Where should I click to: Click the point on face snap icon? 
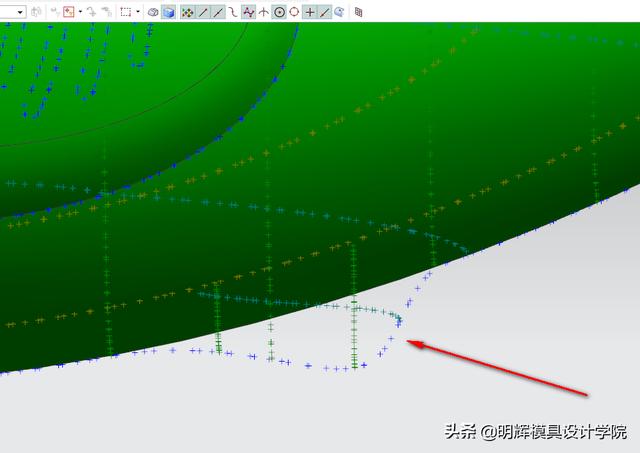pos(339,12)
